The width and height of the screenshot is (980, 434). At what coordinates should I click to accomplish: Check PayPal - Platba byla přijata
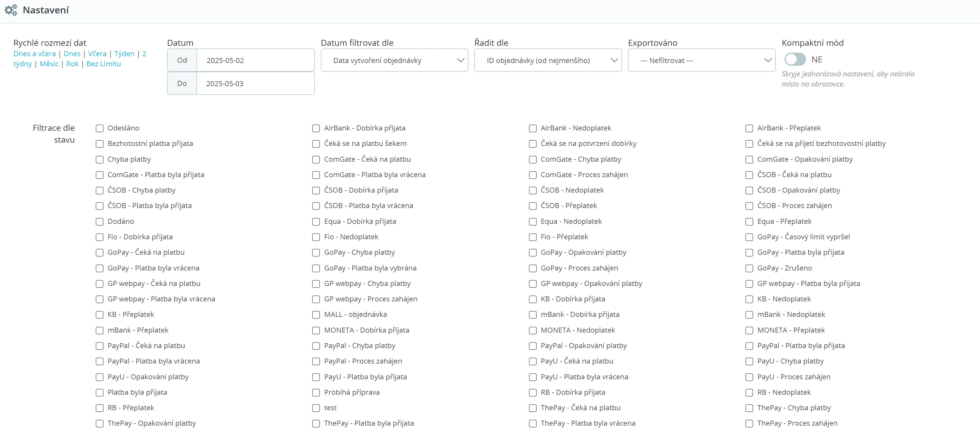point(749,346)
